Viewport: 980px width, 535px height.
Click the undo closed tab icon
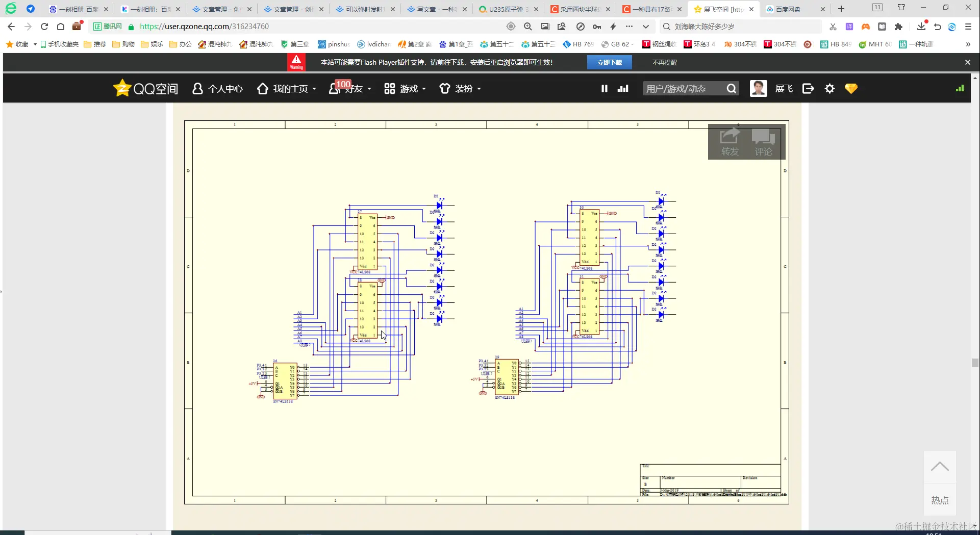[938, 27]
